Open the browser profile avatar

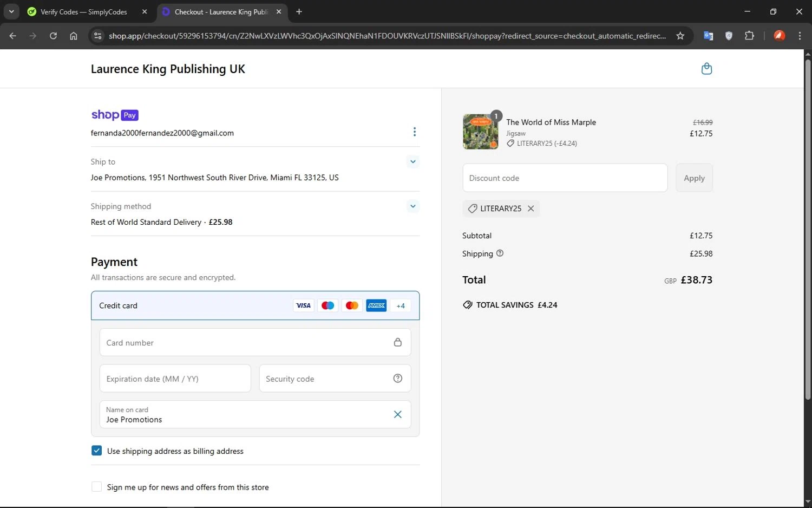780,36
